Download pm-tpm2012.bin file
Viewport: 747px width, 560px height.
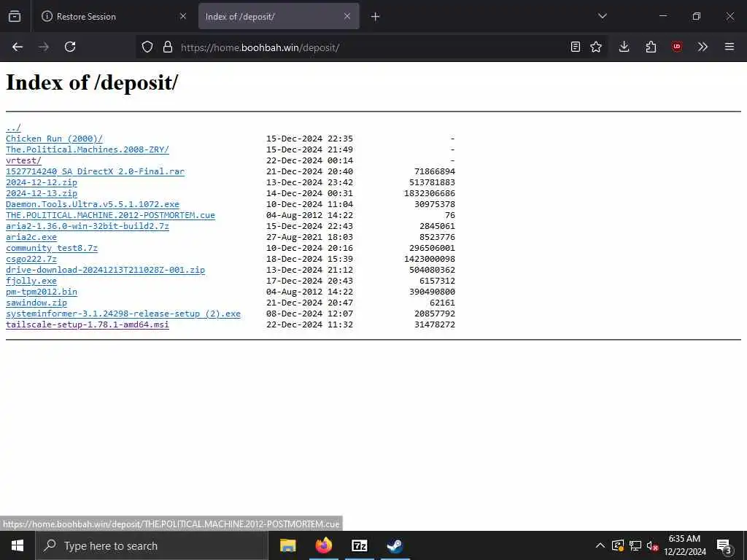pos(42,292)
